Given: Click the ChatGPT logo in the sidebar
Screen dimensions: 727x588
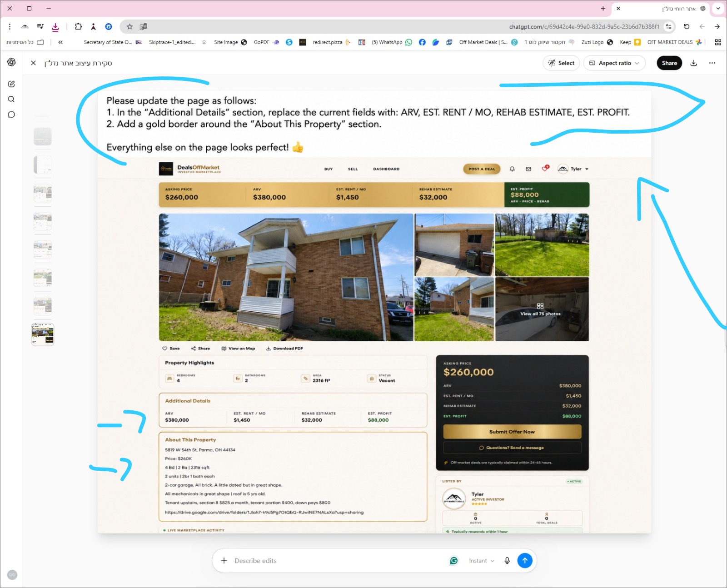Looking at the screenshot, I should (x=11, y=62).
